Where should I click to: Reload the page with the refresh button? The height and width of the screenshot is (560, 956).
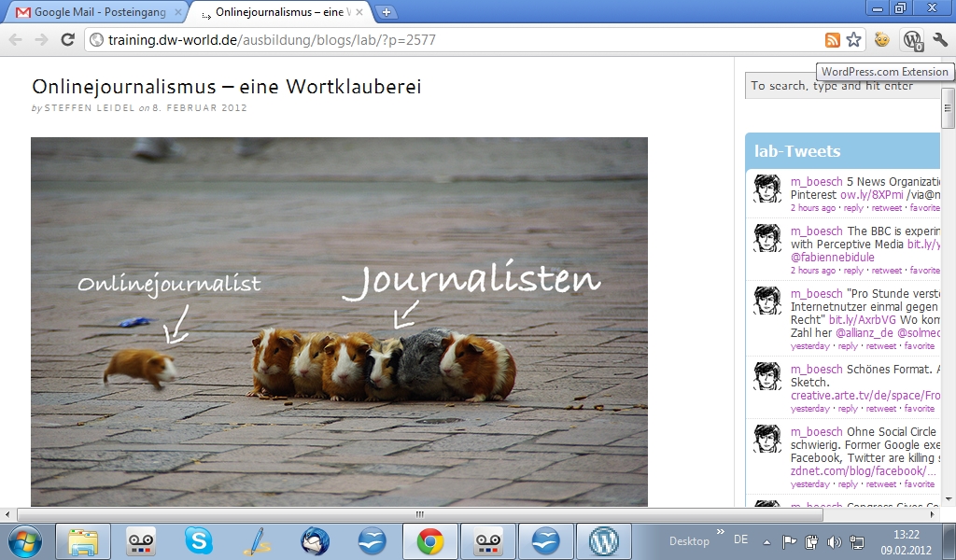coord(67,39)
